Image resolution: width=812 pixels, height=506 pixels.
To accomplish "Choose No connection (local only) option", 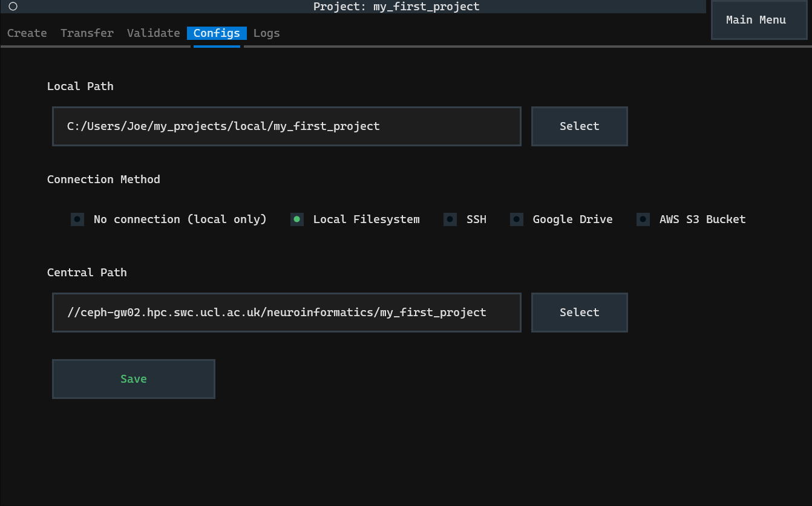I will pos(77,219).
